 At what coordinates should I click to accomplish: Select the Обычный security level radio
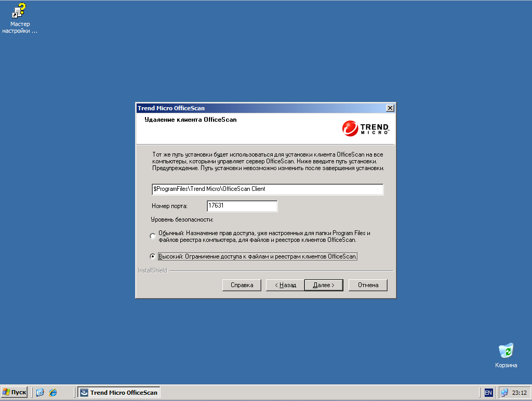pos(153,236)
